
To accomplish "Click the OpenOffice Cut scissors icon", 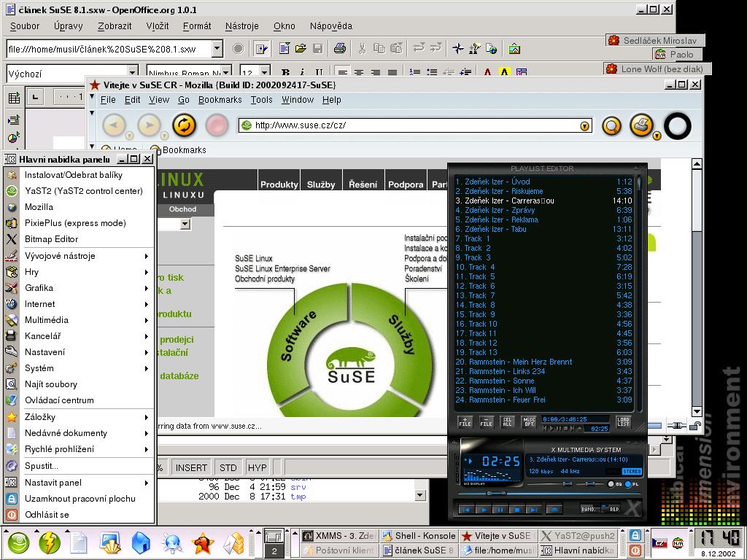I will click(x=362, y=49).
